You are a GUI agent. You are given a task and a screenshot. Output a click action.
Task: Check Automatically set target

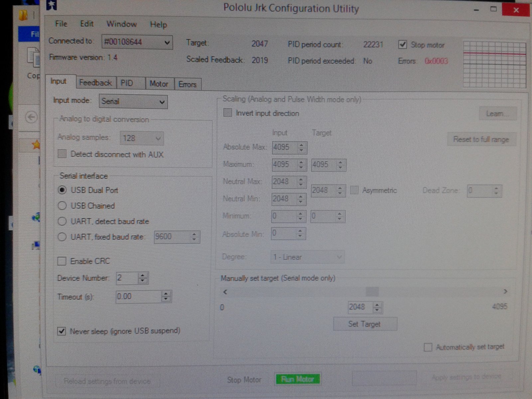(428, 347)
